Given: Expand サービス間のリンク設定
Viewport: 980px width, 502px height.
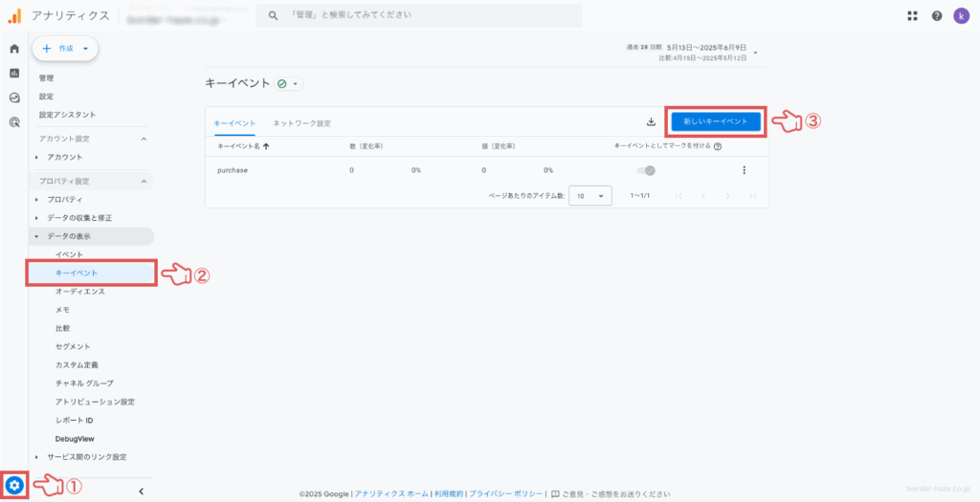Looking at the screenshot, I should click(37, 457).
